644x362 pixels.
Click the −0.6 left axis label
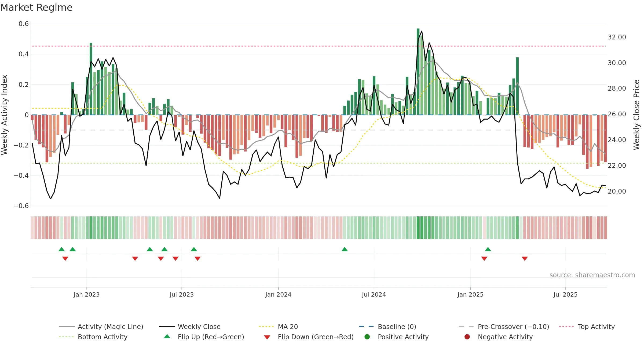tap(21, 206)
